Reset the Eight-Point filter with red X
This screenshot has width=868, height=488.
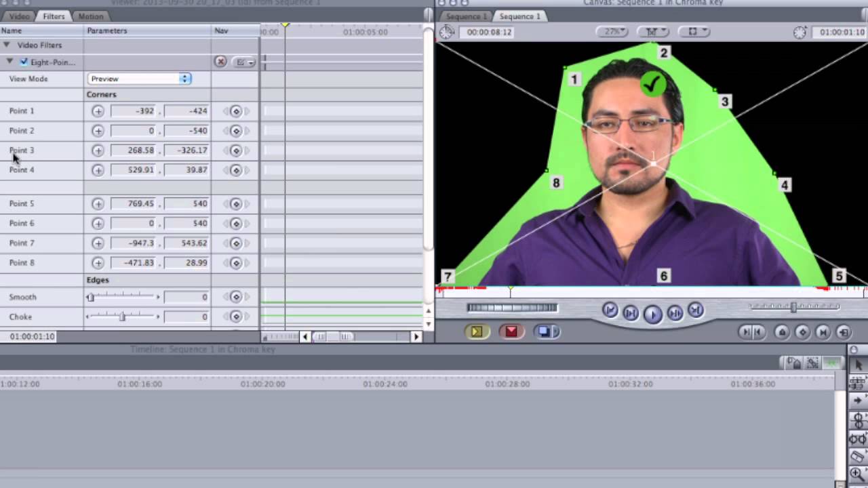tap(220, 62)
